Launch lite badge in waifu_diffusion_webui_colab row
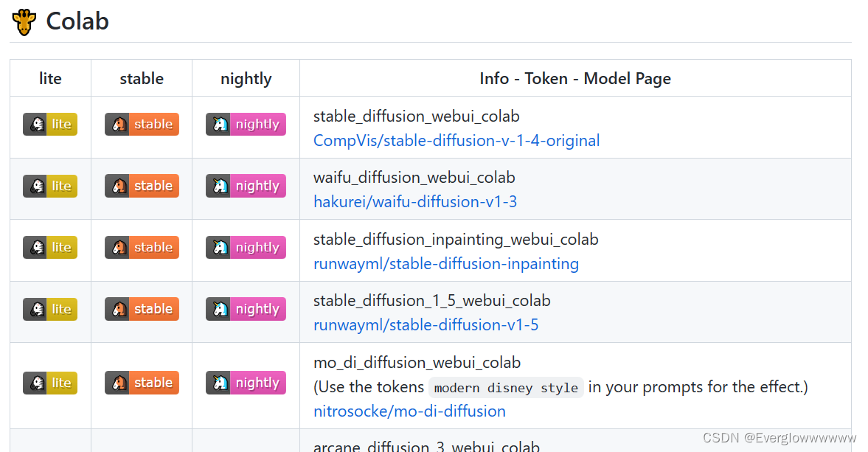This screenshot has width=868, height=452. pos(50,186)
